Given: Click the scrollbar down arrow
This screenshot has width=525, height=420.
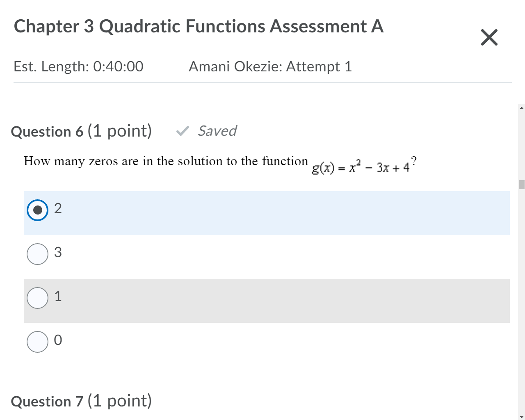Looking at the screenshot, I should 521,416.
